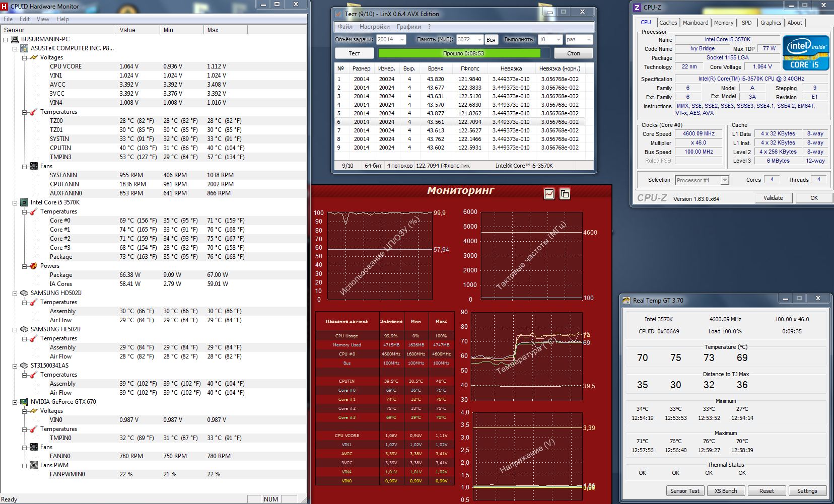
Task: Click the thermometer icon under SAMSUNG HD502IJ
Action: point(34,302)
